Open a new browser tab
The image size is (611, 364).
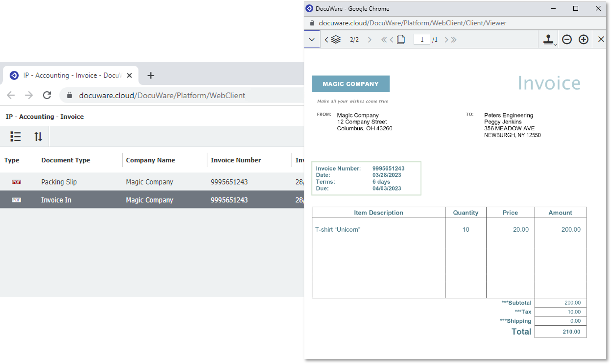click(151, 75)
